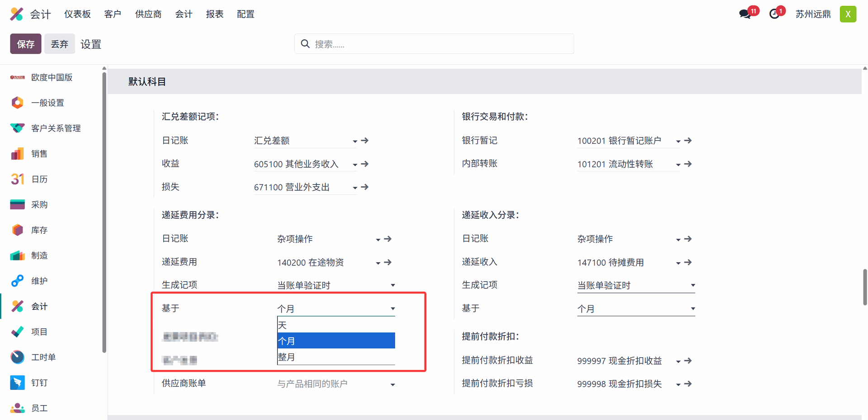Open the conversations chat bubble icon
This screenshot has height=420, width=868.
click(x=745, y=14)
